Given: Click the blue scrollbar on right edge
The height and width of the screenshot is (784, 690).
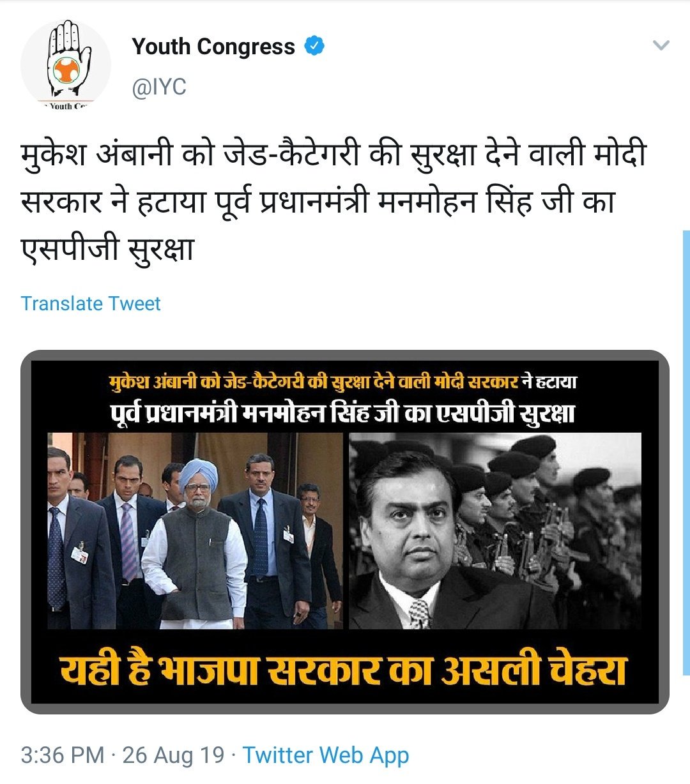Looking at the screenshot, I should pyautogui.click(x=686, y=452).
